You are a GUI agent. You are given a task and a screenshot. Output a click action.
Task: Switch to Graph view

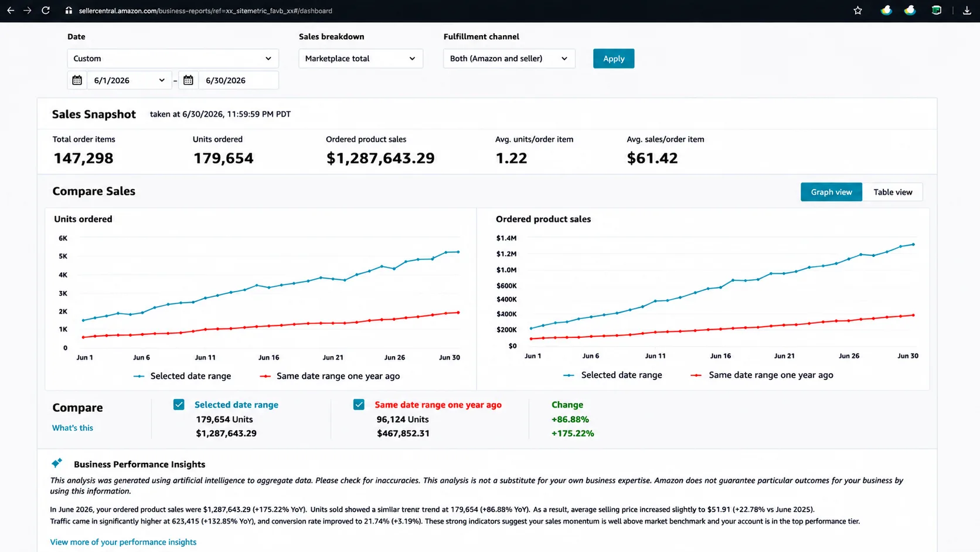click(831, 192)
